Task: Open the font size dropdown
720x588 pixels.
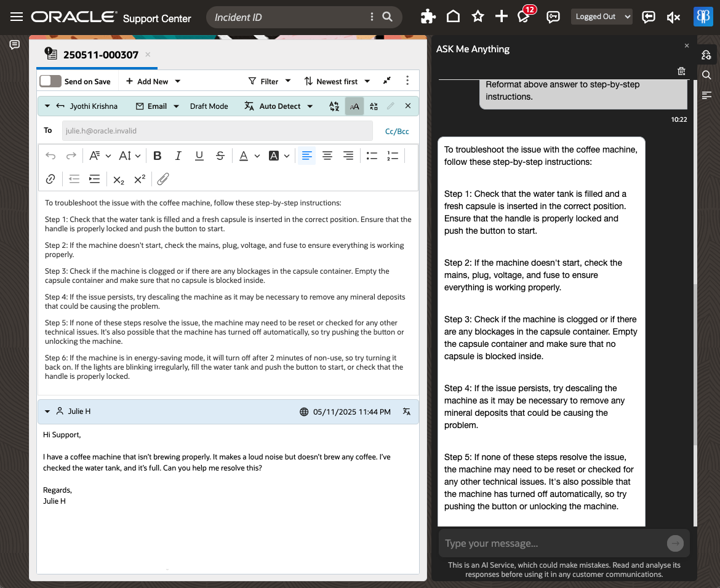Action: click(x=129, y=156)
